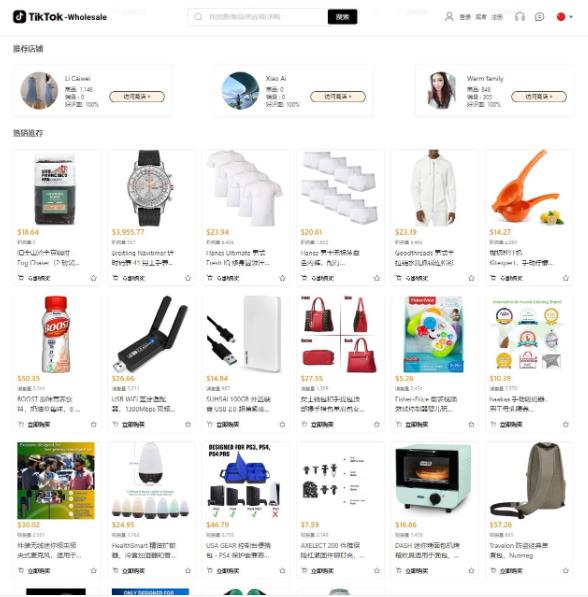The image size is (588, 597).
Task: Click the black search button
Action: coord(342,17)
